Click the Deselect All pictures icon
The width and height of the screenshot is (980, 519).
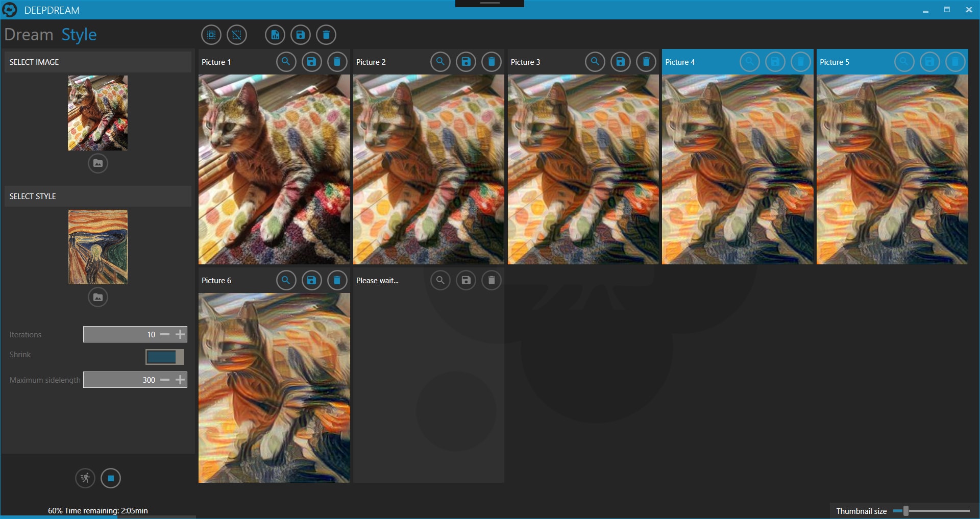pyautogui.click(x=237, y=35)
